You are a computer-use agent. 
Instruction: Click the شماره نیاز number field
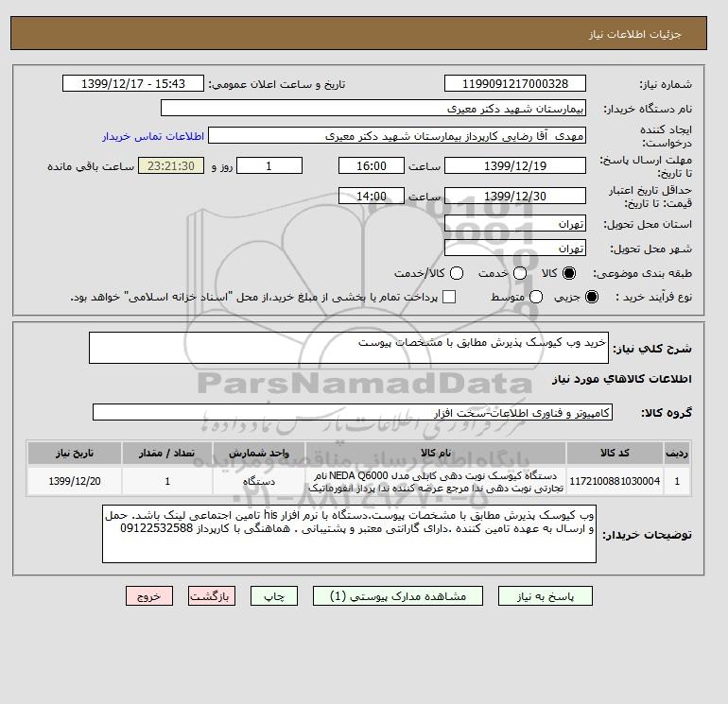click(515, 84)
